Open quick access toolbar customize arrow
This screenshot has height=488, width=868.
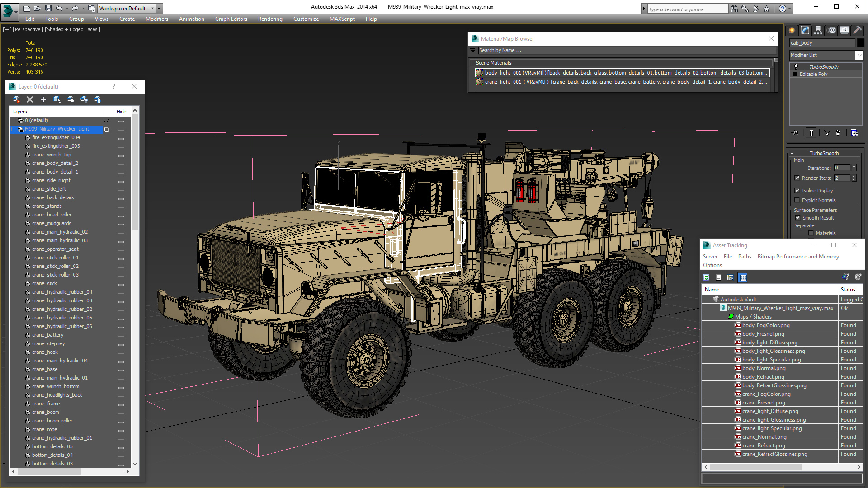(x=160, y=8)
